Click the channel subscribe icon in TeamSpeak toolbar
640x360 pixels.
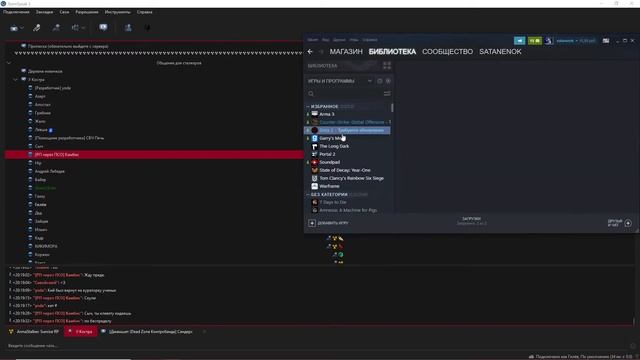pos(75,28)
